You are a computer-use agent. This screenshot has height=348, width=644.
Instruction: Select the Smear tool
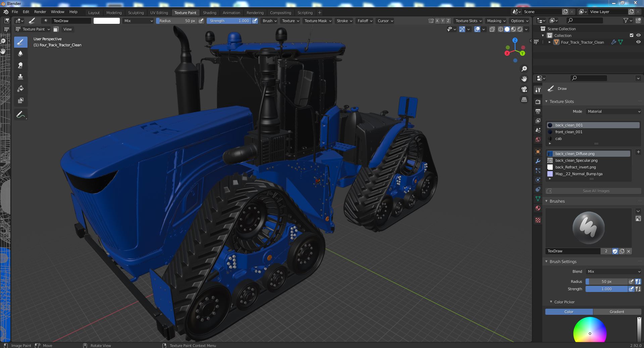[20, 65]
